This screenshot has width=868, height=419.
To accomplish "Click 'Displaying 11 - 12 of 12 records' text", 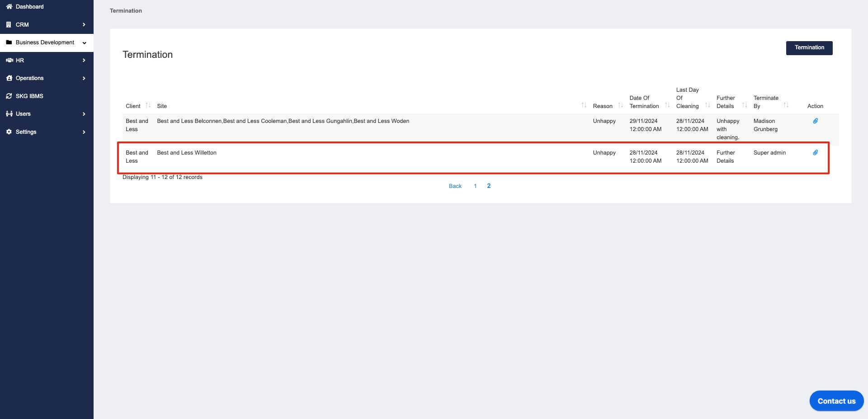I will (162, 177).
